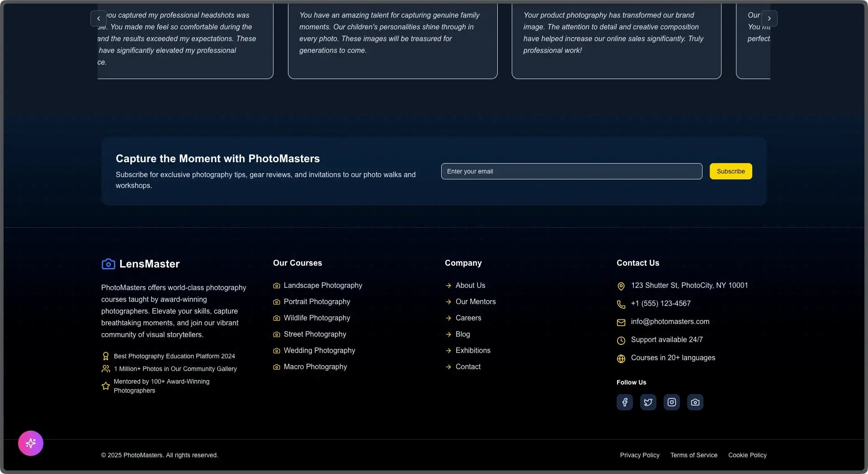Open the Facebook social icon
868x474 pixels.
[x=625, y=402]
